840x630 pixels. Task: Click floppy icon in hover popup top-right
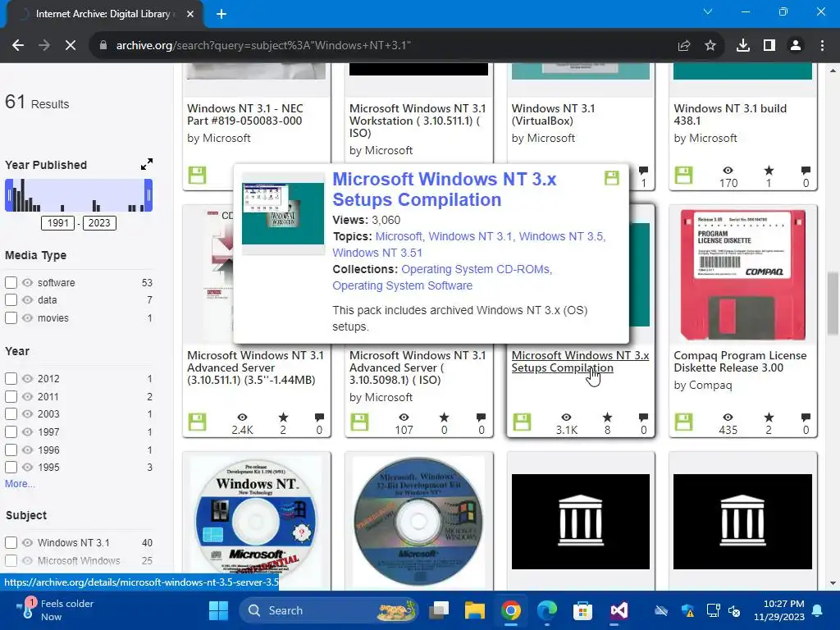612,178
